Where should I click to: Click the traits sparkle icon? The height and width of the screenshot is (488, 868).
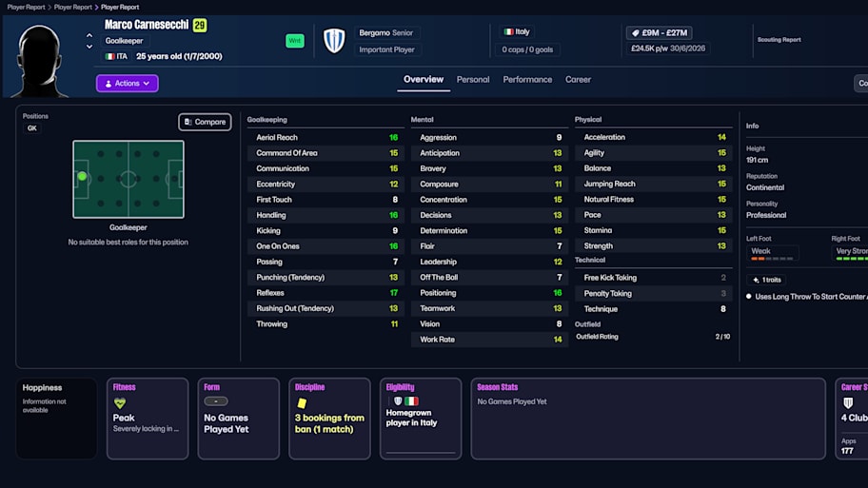(x=756, y=280)
